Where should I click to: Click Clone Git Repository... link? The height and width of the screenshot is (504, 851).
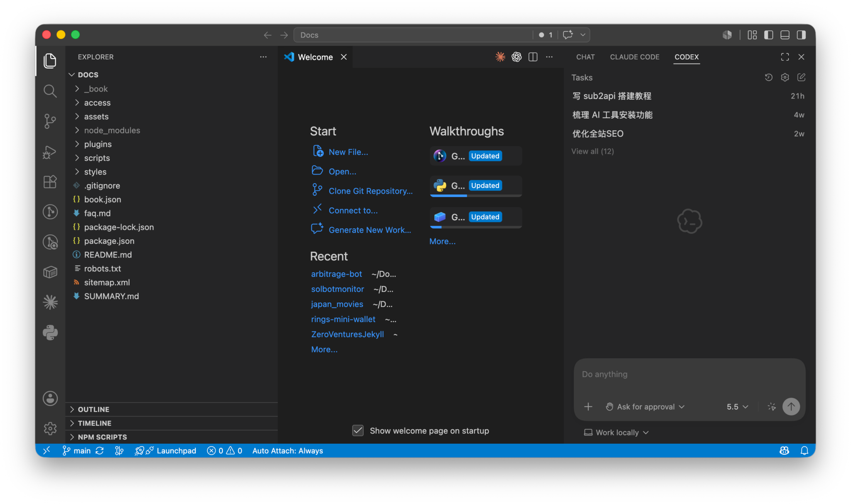(x=371, y=191)
